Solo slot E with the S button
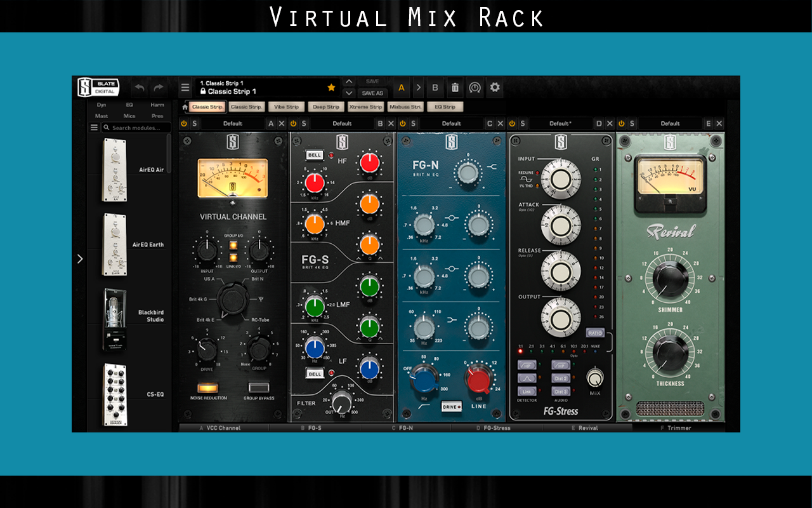Viewport: 812px width, 508px height. click(632, 123)
